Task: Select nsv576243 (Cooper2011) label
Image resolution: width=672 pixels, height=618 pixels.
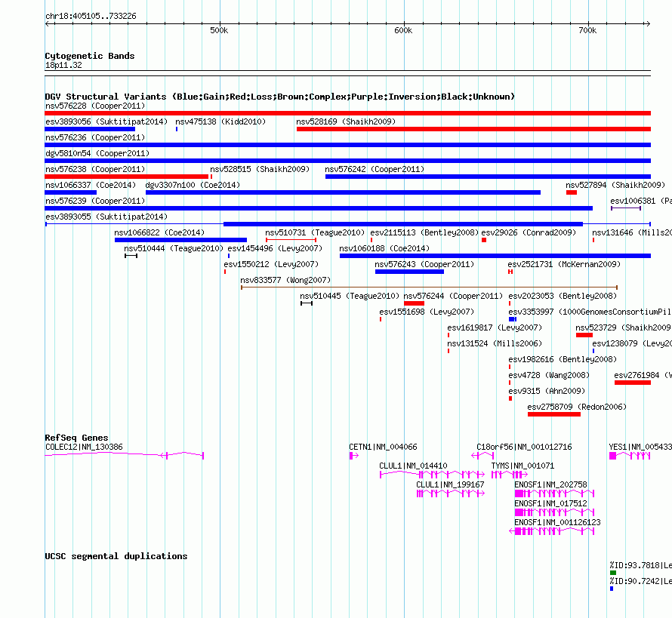Action: click(424, 264)
